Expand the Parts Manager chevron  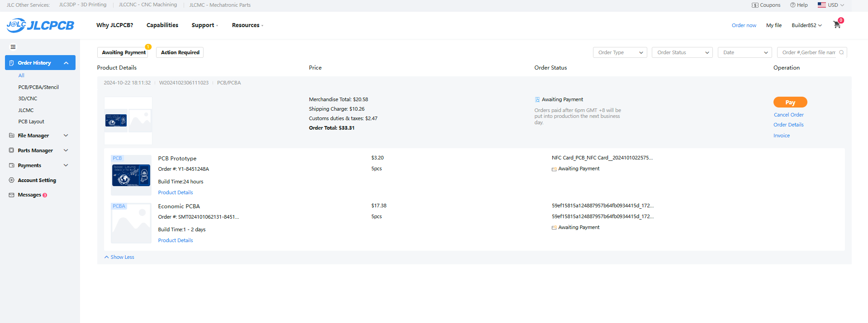pos(66,150)
